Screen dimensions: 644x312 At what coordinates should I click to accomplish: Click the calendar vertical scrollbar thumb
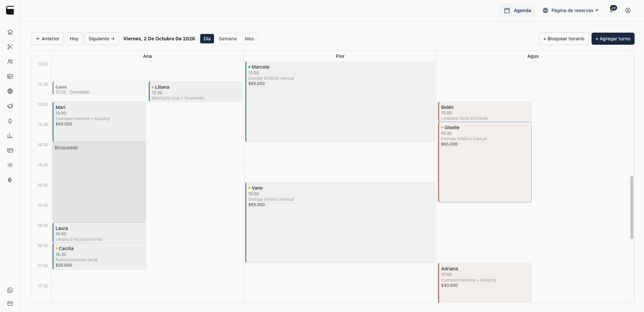pyautogui.click(x=632, y=207)
